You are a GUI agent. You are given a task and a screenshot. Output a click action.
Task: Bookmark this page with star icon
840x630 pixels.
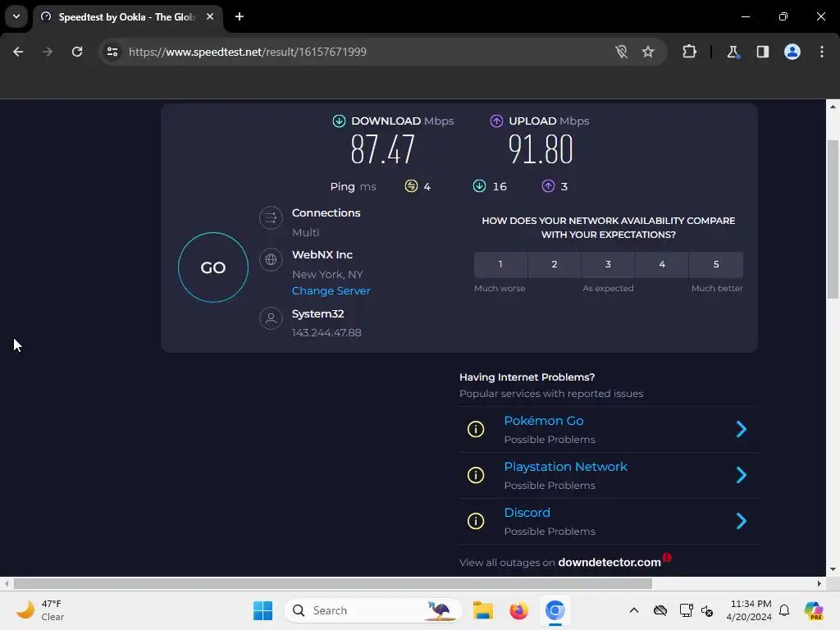(x=648, y=52)
